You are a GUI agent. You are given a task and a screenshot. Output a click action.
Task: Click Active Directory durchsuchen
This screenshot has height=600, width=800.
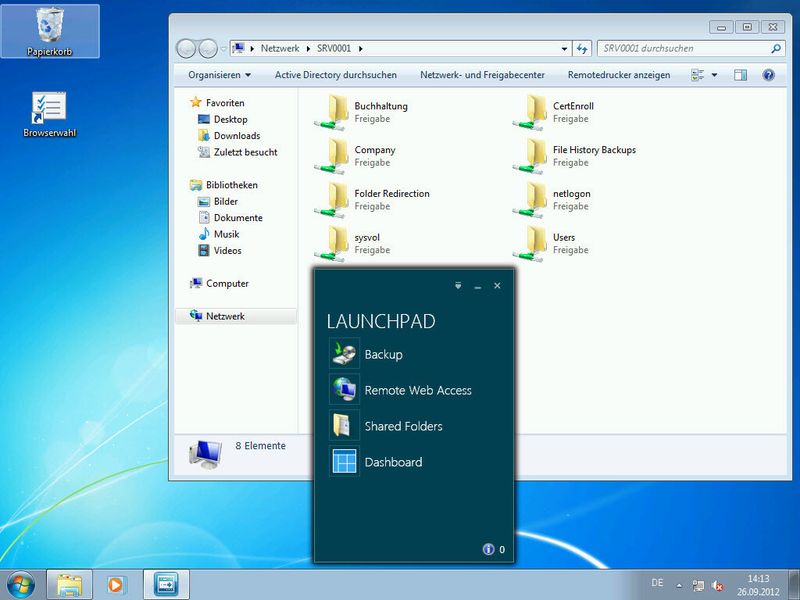(335, 75)
